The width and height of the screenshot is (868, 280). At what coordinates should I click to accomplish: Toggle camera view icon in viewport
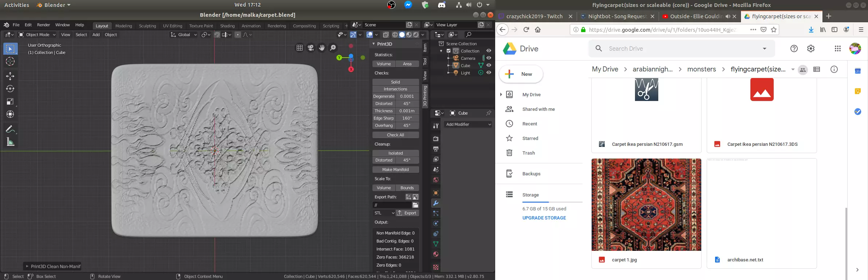point(311,48)
